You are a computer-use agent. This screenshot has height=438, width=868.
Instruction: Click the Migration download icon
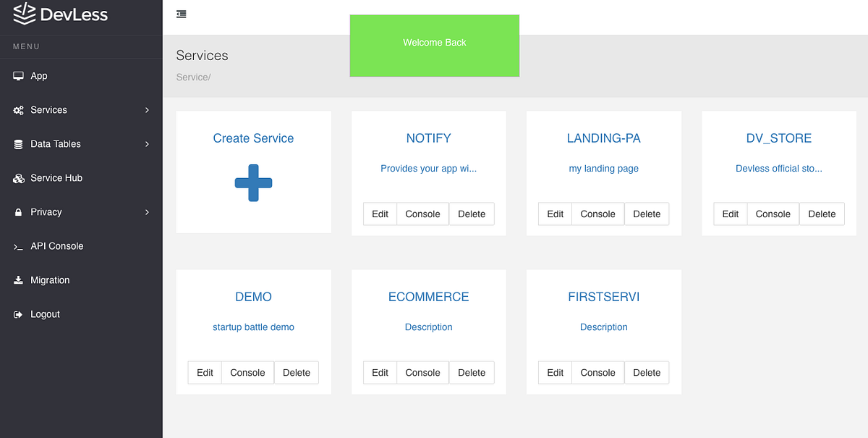18,279
